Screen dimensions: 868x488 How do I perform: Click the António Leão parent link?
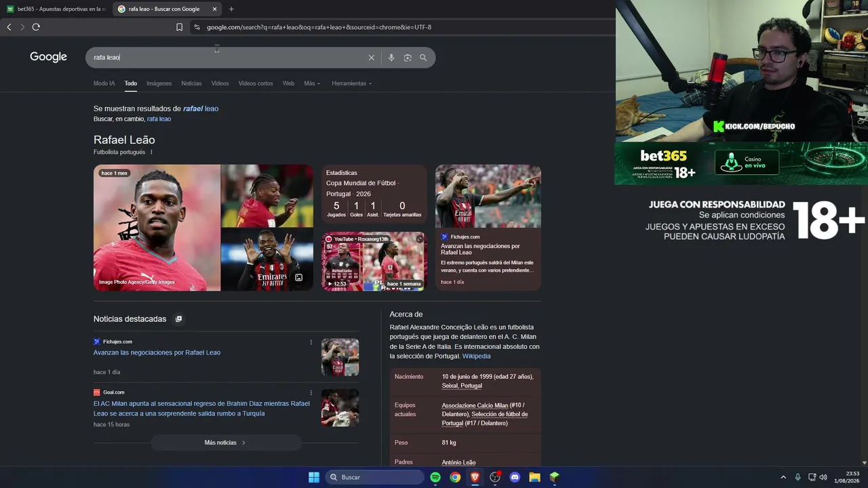[458, 463]
